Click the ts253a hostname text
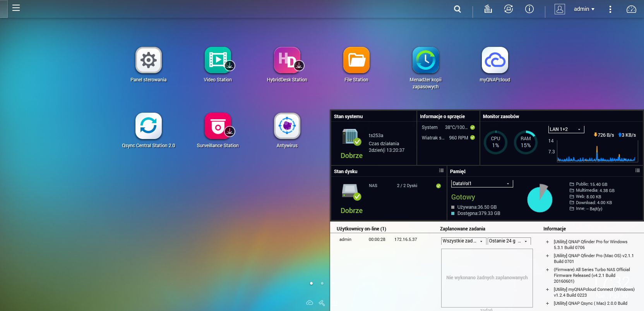This screenshot has width=644, height=311. click(376, 136)
